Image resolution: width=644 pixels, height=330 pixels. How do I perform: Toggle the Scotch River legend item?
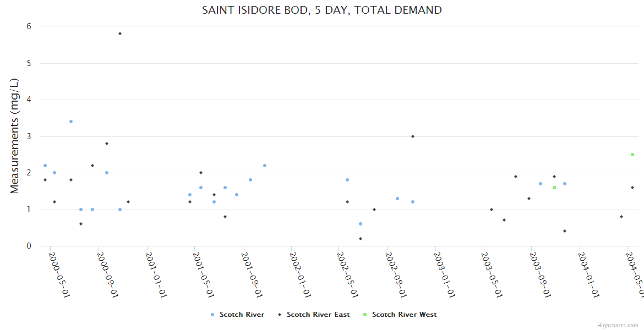click(242, 315)
